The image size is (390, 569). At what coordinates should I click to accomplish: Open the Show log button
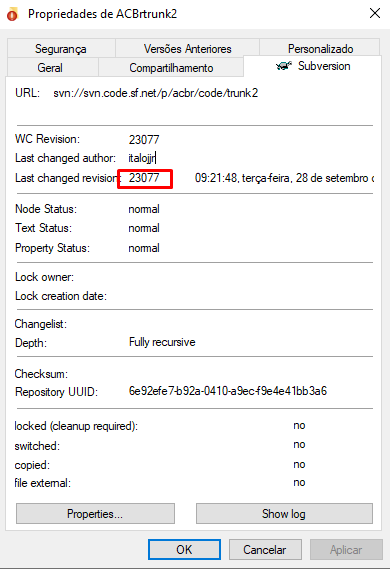point(284,513)
